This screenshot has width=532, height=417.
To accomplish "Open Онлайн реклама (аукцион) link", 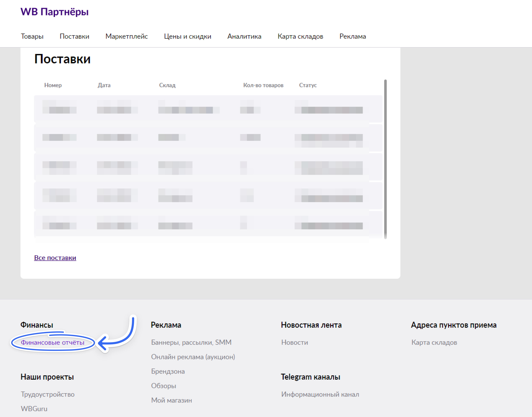I will tap(193, 357).
